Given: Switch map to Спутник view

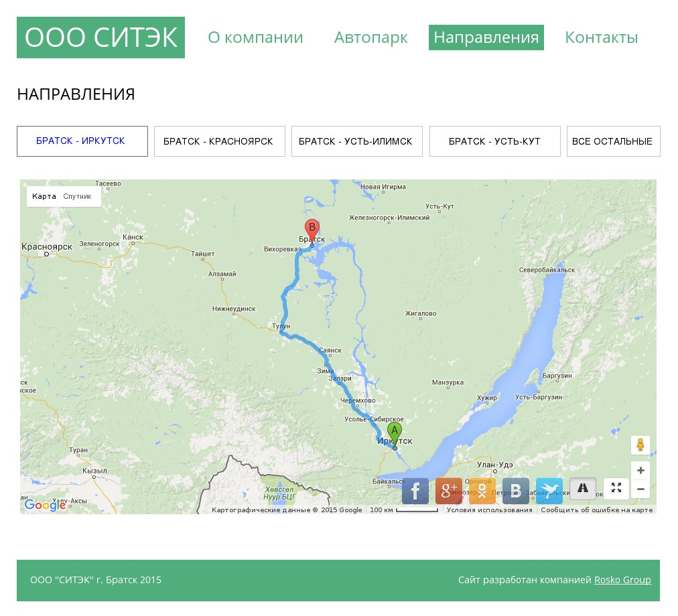Looking at the screenshot, I should (78, 196).
